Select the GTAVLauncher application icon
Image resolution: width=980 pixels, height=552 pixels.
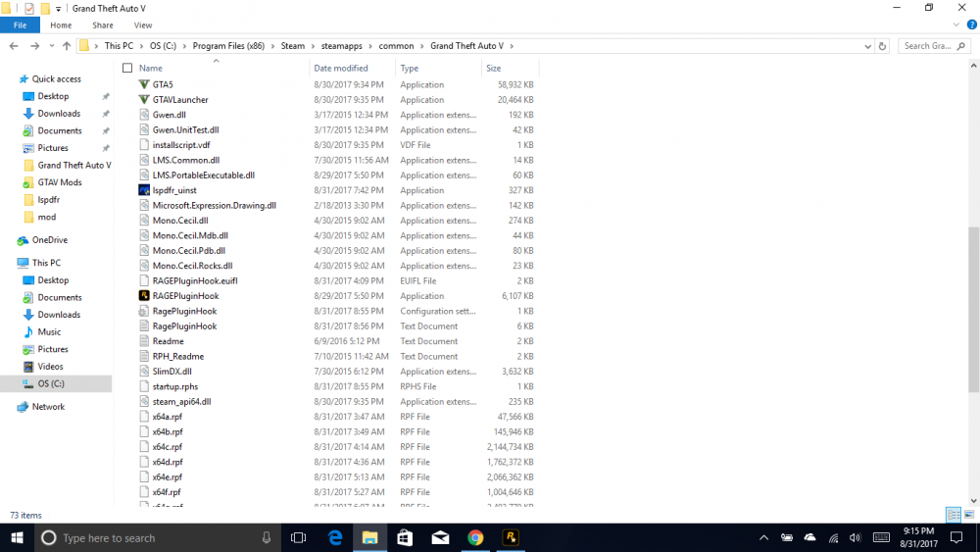click(144, 99)
